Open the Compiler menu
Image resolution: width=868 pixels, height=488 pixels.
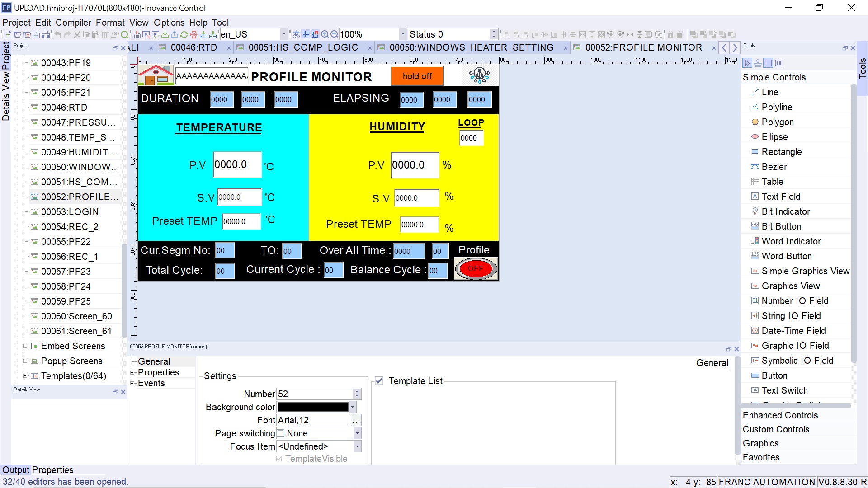coord(73,23)
